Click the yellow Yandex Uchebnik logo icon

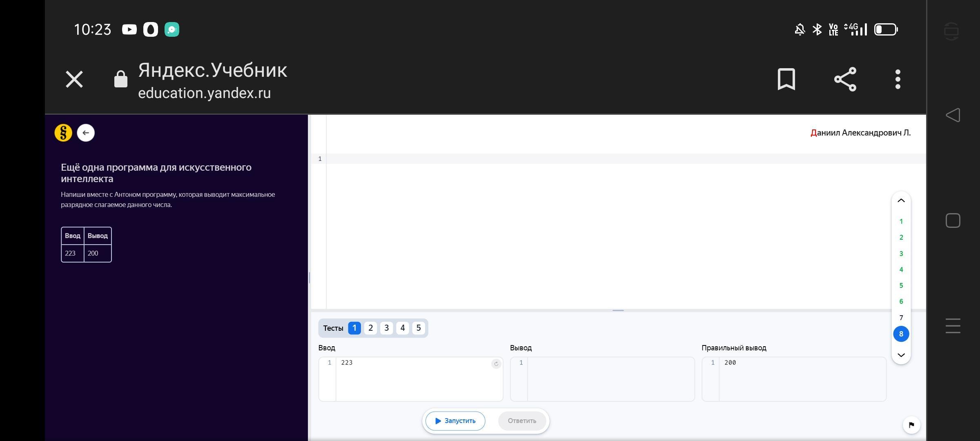coord(63,133)
